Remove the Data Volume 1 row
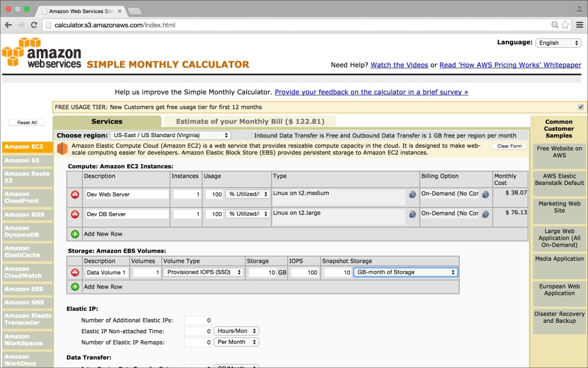Image resolution: width=588 pixels, height=368 pixels. pos(75,273)
